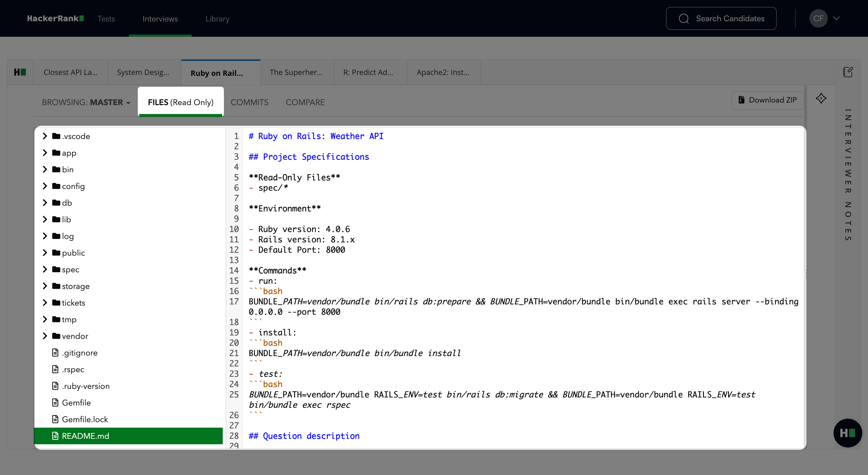This screenshot has width=868, height=475.
Task: Click the bin folder icon
Action: (56, 169)
